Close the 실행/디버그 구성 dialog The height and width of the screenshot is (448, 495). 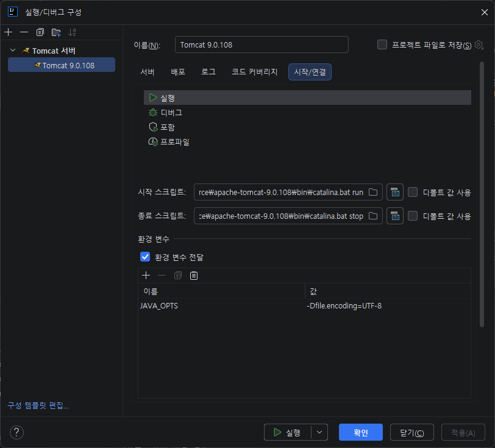[x=485, y=12]
